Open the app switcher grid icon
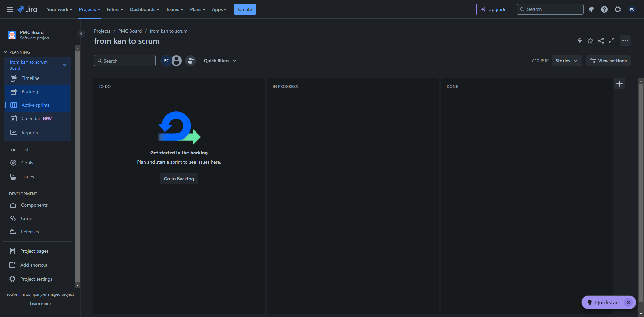Screen dimensions: 644x317 10,9
